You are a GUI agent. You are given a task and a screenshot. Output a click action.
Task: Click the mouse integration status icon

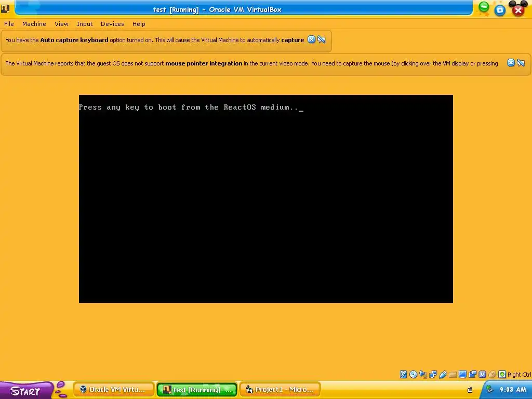(492, 374)
